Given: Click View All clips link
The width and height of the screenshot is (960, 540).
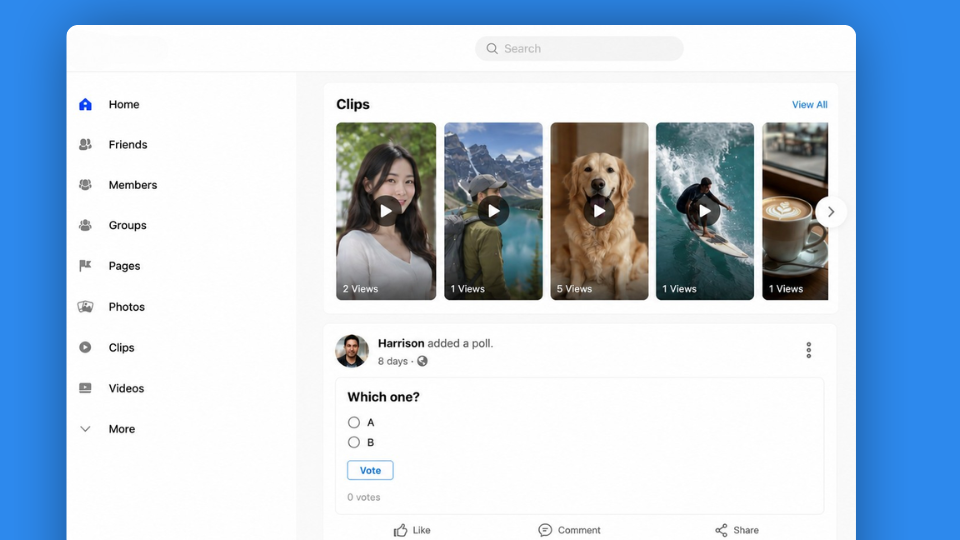Looking at the screenshot, I should (809, 105).
